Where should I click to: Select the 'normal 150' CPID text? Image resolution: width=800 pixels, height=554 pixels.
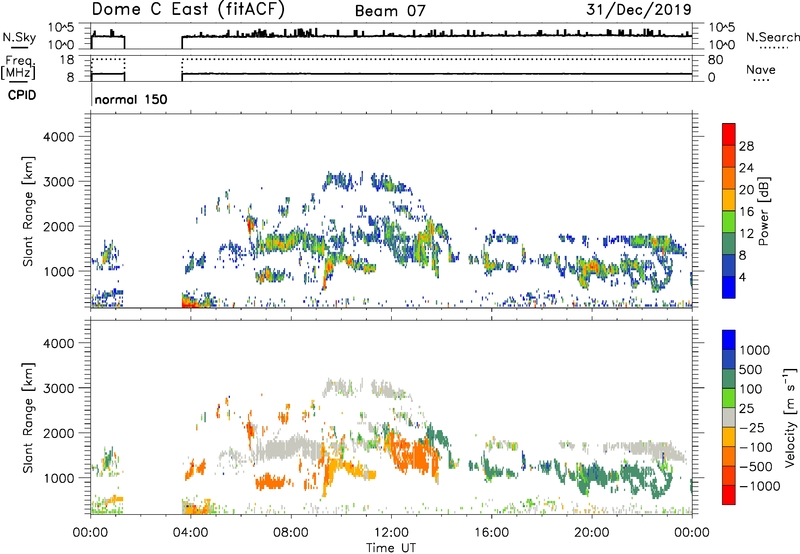pyautogui.click(x=131, y=99)
